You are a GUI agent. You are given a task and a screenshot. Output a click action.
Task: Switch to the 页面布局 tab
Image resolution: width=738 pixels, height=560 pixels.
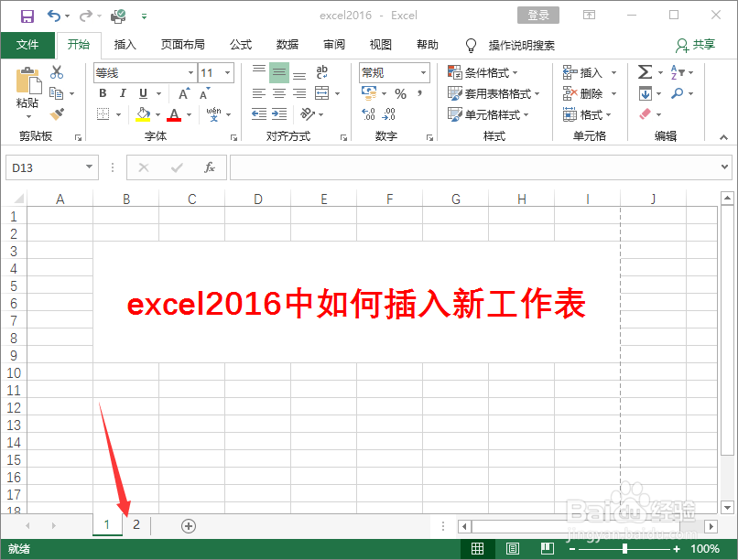pos(182,45)
